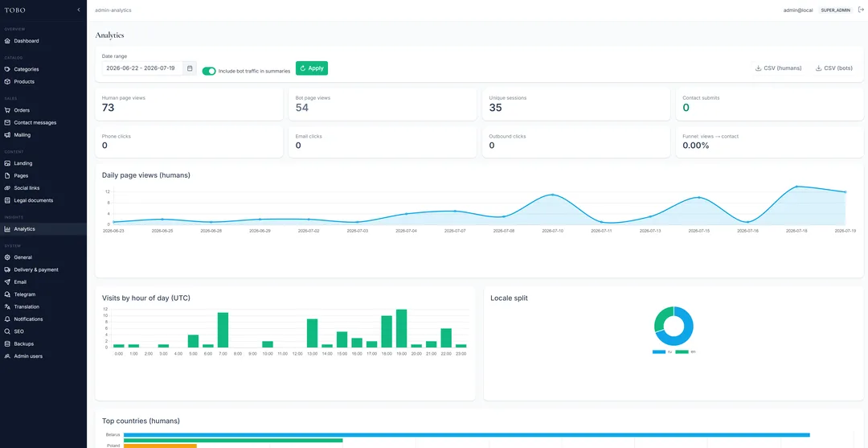The height and width of the screenshot is (448, 868).
Task: Click the date range input field
Action: click(143, 68)
